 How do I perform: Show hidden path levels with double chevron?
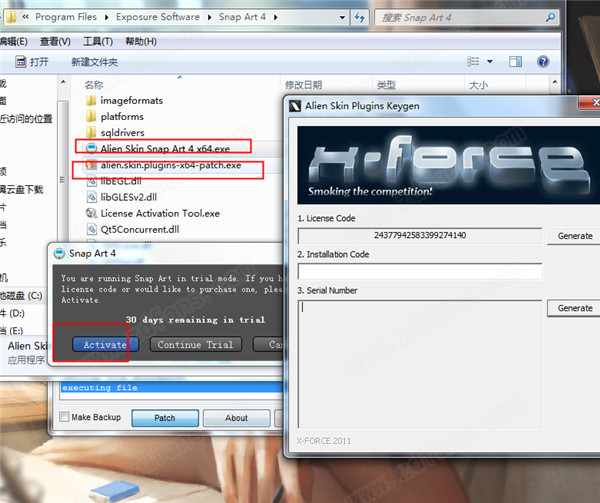pyautogui.click(x=26, y=17)
